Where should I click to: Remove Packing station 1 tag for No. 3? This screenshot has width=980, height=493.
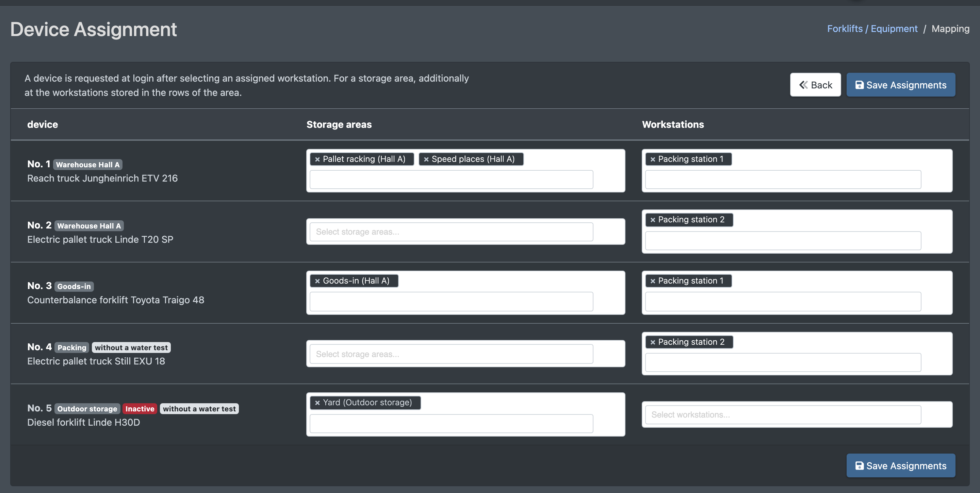click(653, 281)
